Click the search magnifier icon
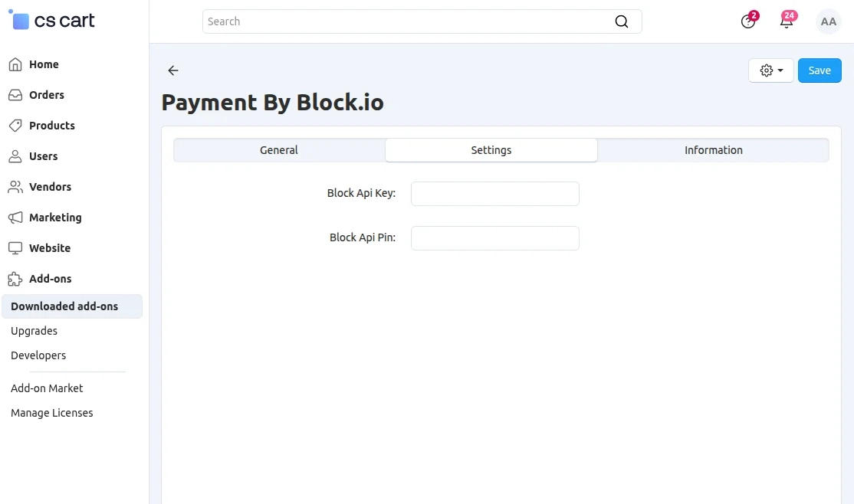854x504 pixels. (622, 21)
